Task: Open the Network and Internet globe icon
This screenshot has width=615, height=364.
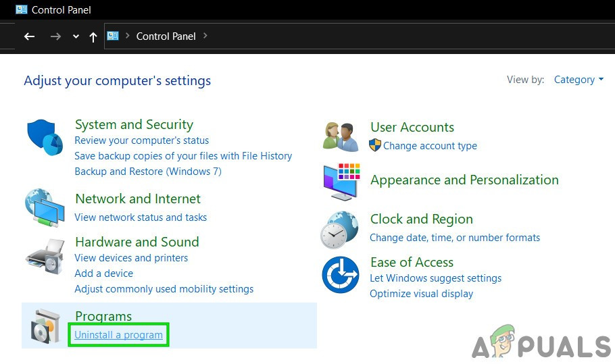Action: [45, 208]
